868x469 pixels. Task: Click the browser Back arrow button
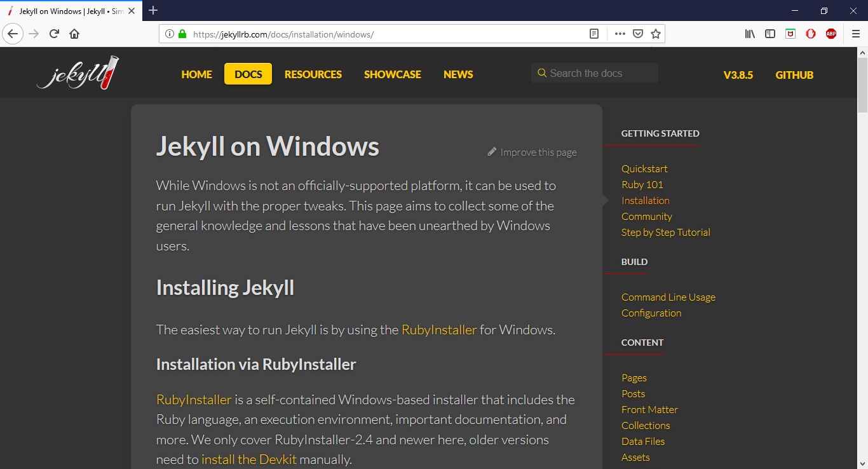tap(13, 34)
